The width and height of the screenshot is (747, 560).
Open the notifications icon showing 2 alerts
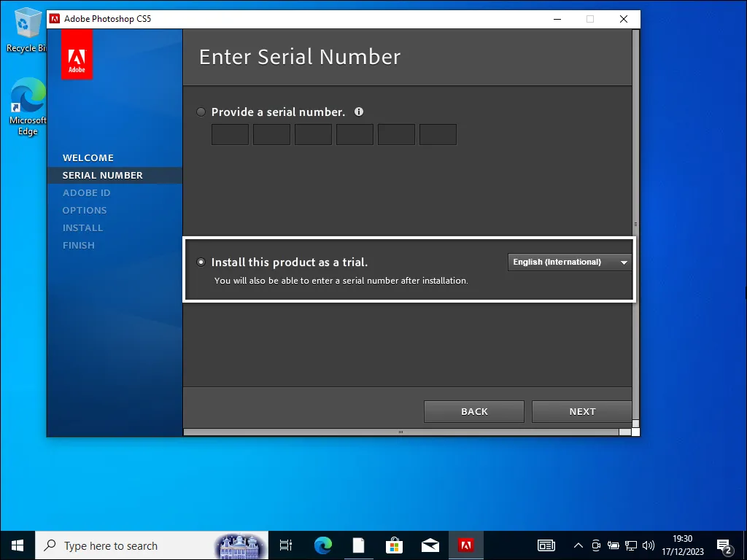724,545
